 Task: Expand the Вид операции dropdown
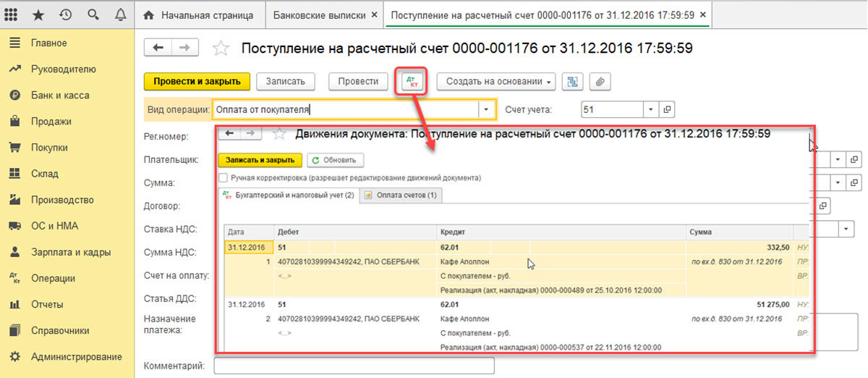pyautogui.click(x=487, y=109)
